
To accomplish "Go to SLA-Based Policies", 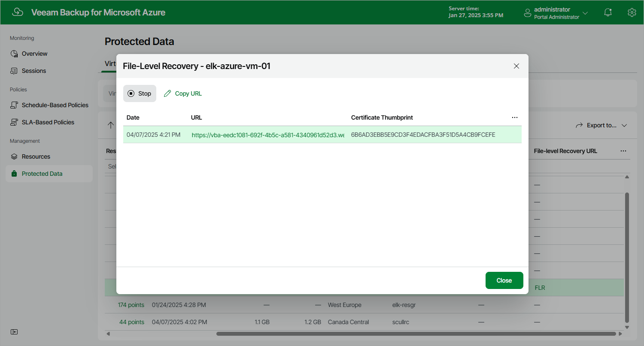I will coord(49,122).
